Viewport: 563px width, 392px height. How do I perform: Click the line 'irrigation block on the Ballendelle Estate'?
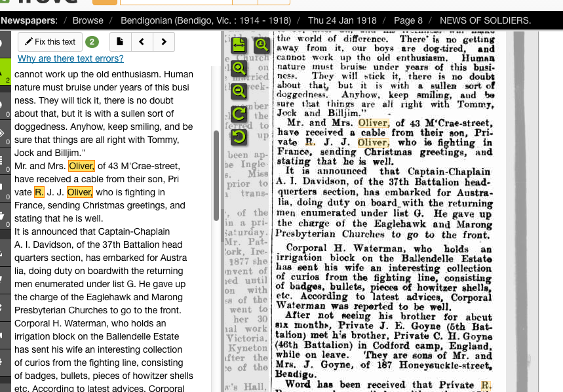[x=96, y=336]
